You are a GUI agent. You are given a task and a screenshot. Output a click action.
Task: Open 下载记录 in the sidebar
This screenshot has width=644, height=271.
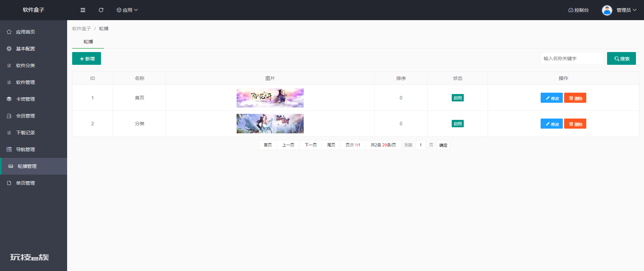click(x=34, y=133)
